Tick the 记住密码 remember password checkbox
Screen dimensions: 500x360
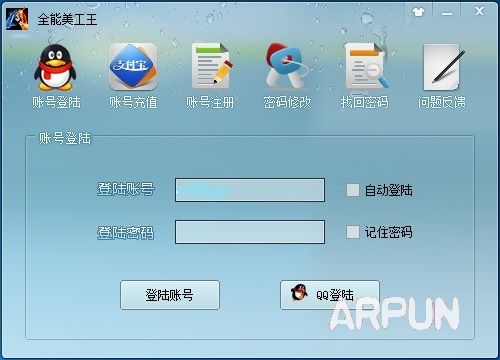(x=353, y=232)
